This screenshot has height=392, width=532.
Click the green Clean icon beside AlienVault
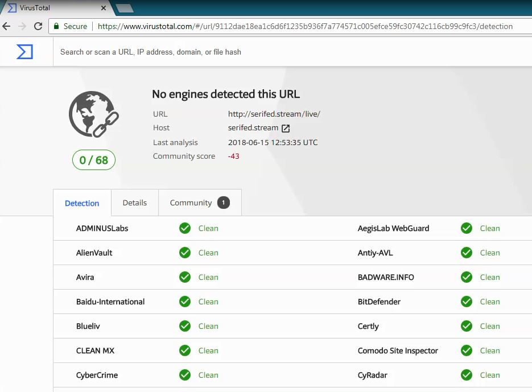pyautogui.click(x=185, y=253)
